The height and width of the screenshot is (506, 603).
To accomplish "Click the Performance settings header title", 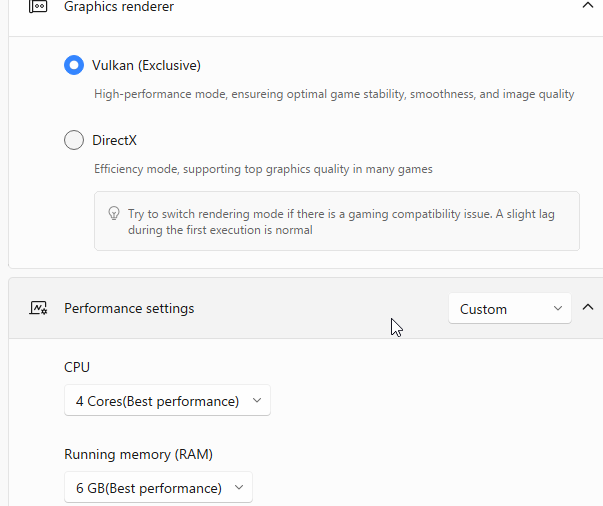I will pyautogui.click(x=129, y=309).
